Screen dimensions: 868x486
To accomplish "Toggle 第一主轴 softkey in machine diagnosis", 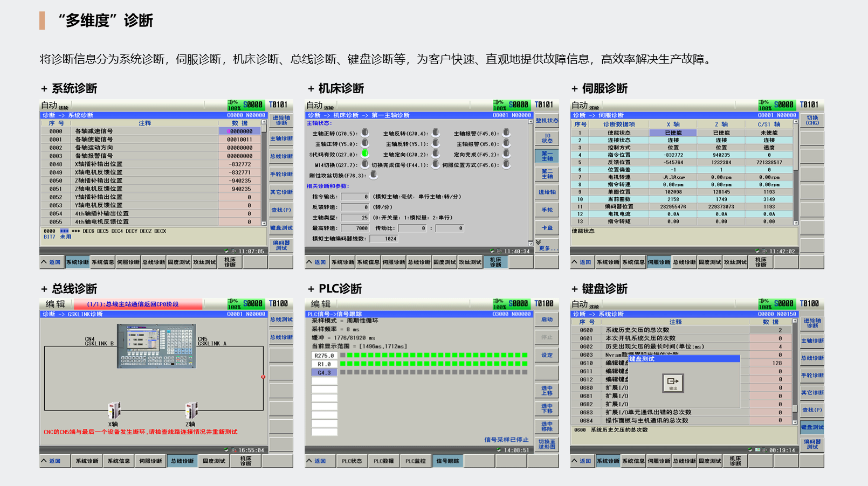I will [x=547, y=156].
